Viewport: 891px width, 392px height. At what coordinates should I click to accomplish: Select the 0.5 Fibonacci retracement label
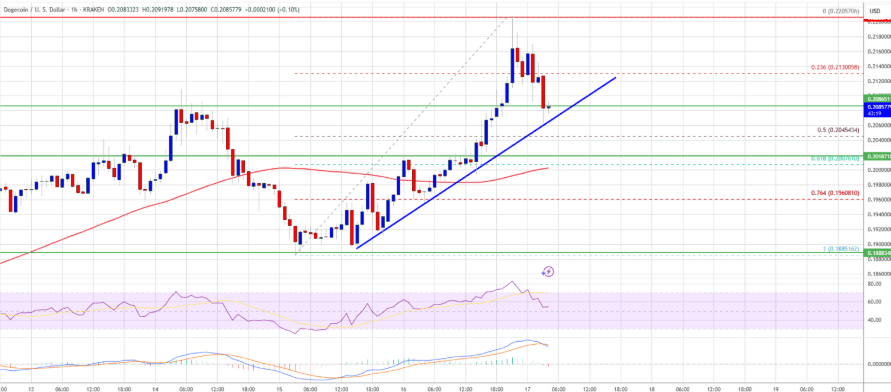tap(839, 130)
